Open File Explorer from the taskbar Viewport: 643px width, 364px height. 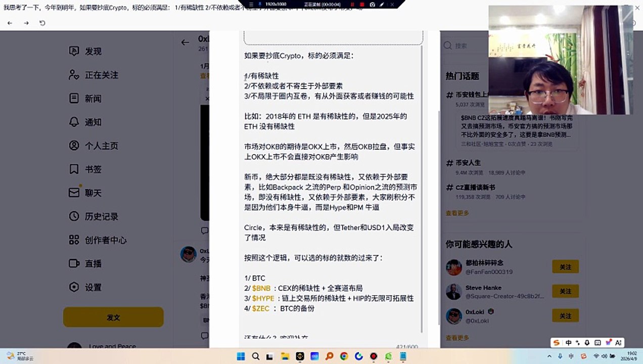tap(285, 356)
